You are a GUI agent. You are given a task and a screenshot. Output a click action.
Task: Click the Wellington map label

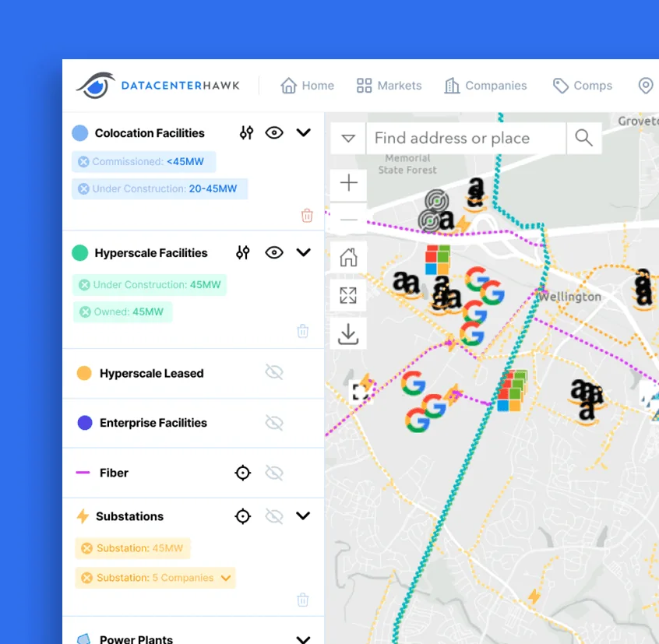pos(569,297)
